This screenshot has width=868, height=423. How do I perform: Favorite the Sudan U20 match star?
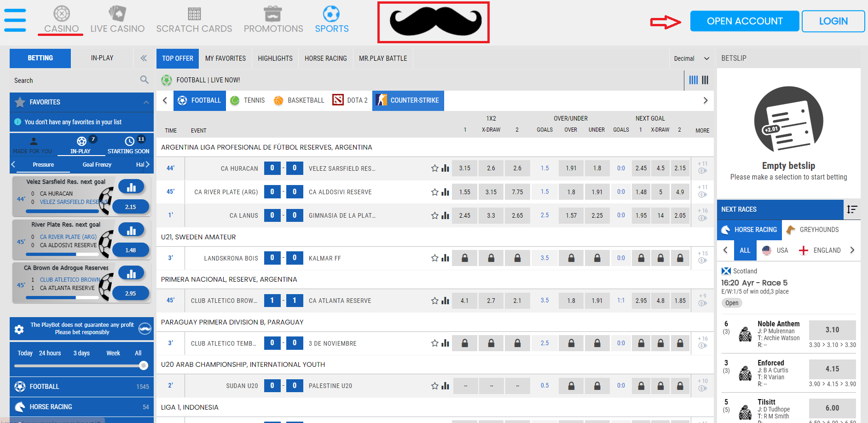coord(434,386)
